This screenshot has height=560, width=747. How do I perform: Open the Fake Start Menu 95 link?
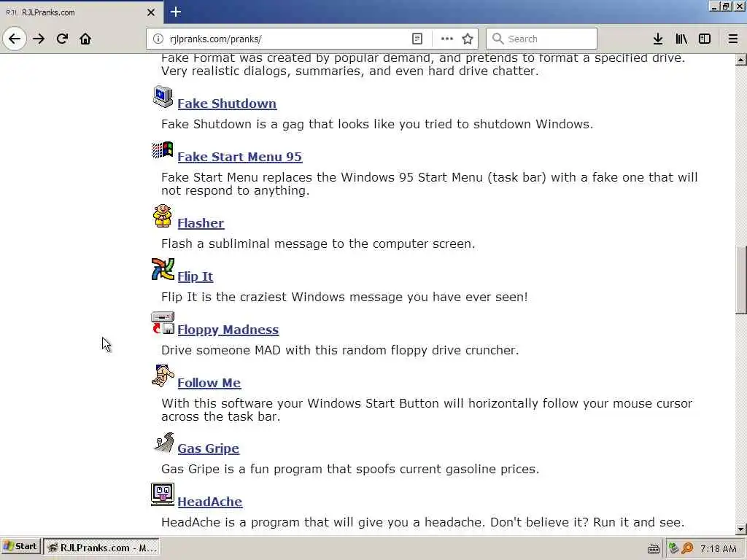click(x=239, y=157)
